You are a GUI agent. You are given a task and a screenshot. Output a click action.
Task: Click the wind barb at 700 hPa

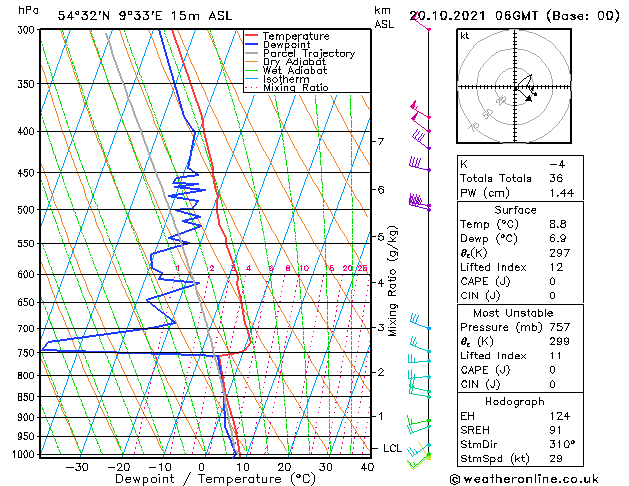pyautogui.click(x=419, y=323)
